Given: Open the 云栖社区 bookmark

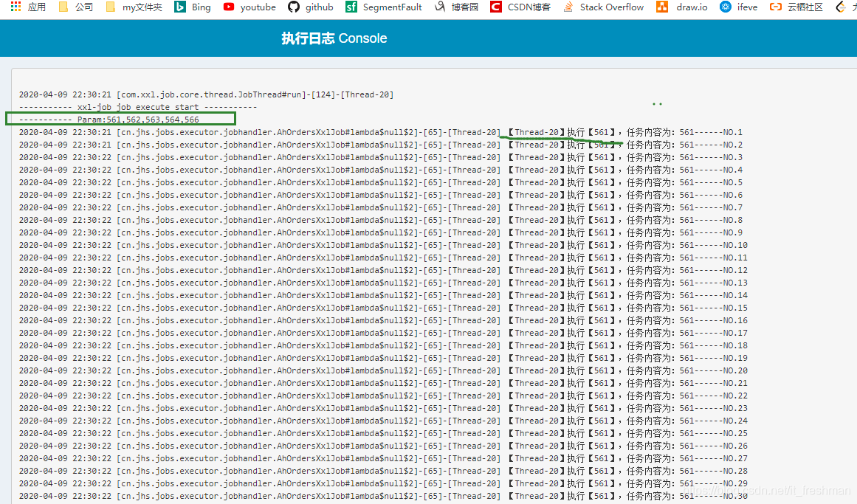Looking at the screenshot, I should pyautogui.click(x=796, y=7).
